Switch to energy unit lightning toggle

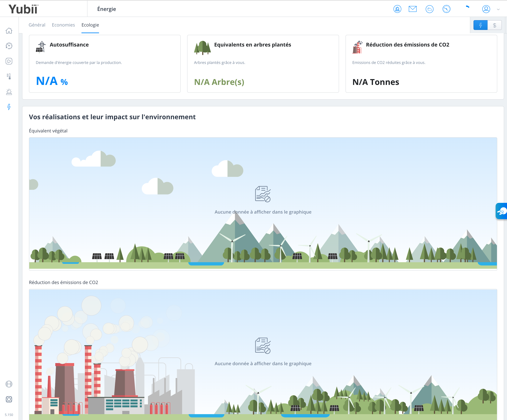(480, 25)
